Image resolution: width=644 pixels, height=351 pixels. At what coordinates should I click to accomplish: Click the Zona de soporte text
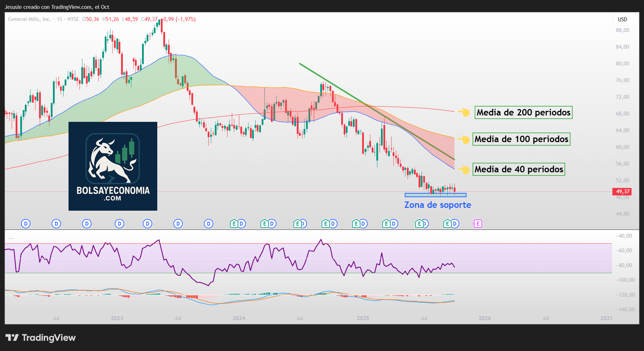point(437,205)
